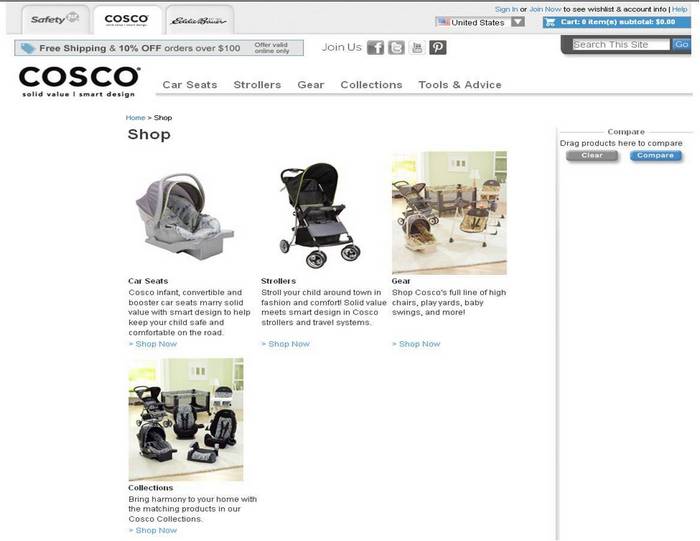Viewport: 700px width, 541px height.
Task: Switch to the Safety 1st brand tab
Action: pyautogui.click(x=55, y=19)
